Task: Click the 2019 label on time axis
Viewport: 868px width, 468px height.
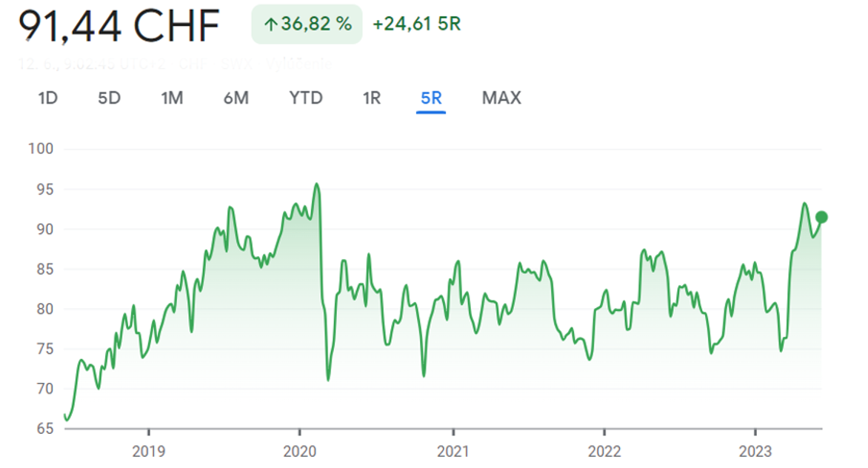Action: [149, 451]
